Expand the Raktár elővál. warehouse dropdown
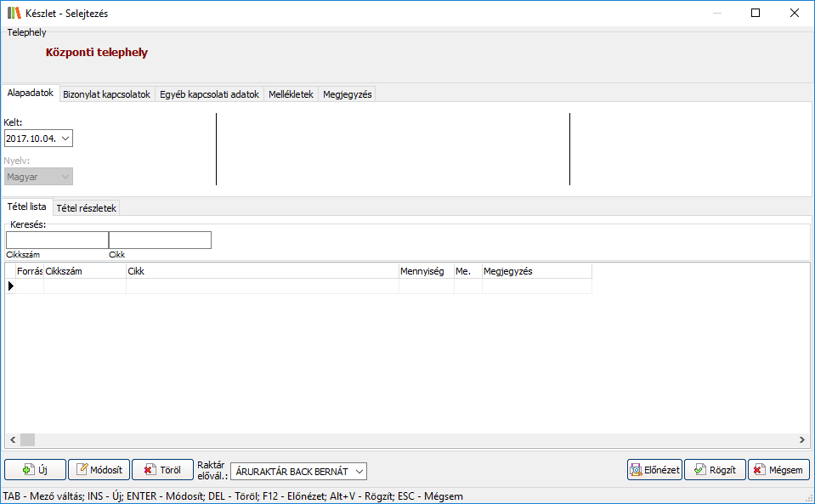 [359, 471]
